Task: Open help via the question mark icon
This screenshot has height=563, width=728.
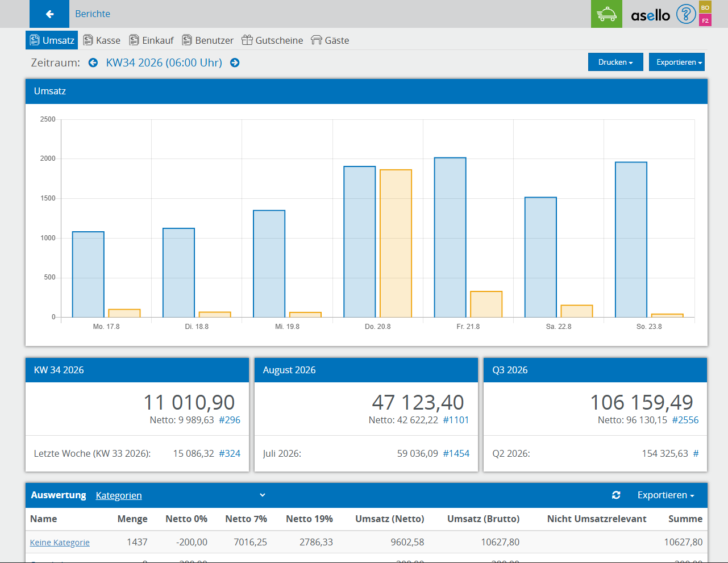Action: tap(686, 14)
